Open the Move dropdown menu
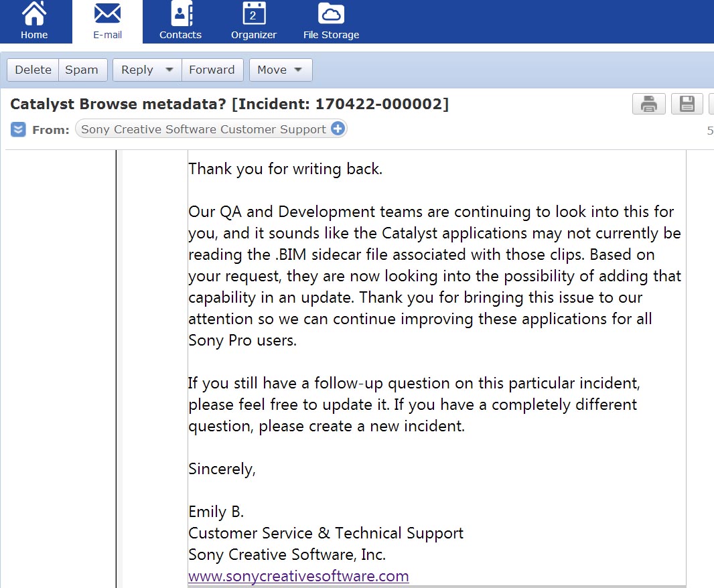The image size is (714, 588). click(281, 70)
